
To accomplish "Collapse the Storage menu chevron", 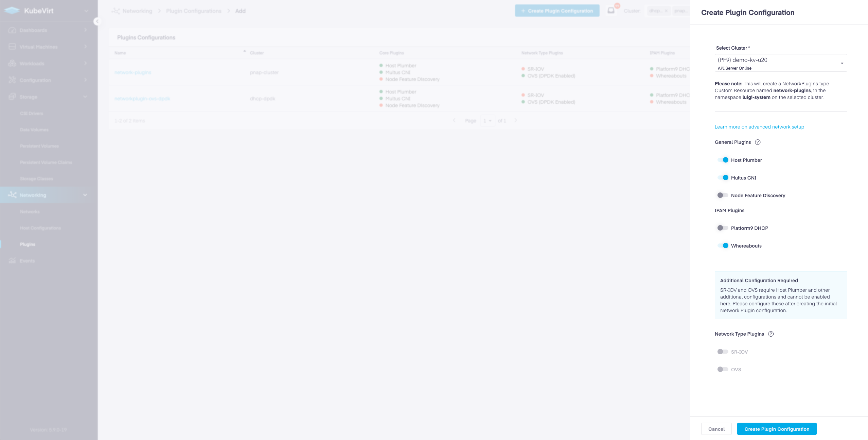I will pos(85,97).
